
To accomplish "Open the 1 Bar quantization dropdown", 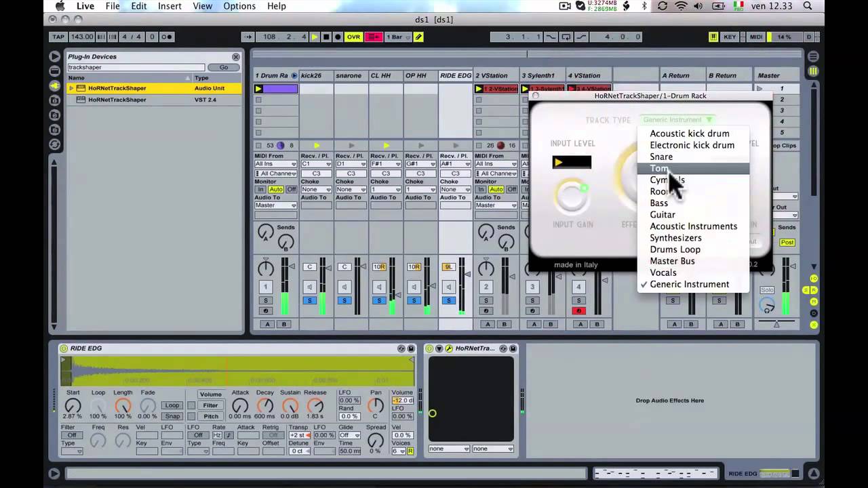I will pos(397,37).
